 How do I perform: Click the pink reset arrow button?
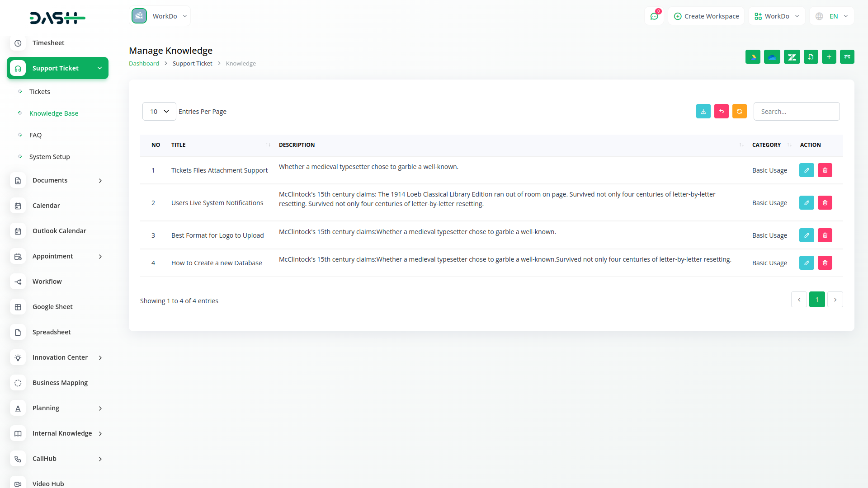pyautogui.click(x=722, y=111)
